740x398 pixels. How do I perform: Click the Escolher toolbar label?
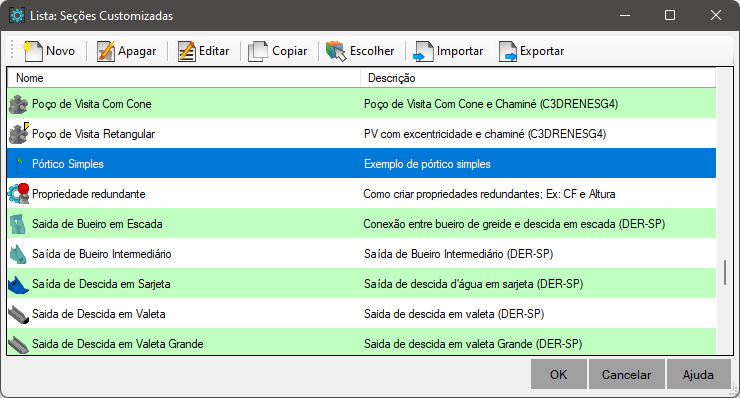click(x=372, y=51)
